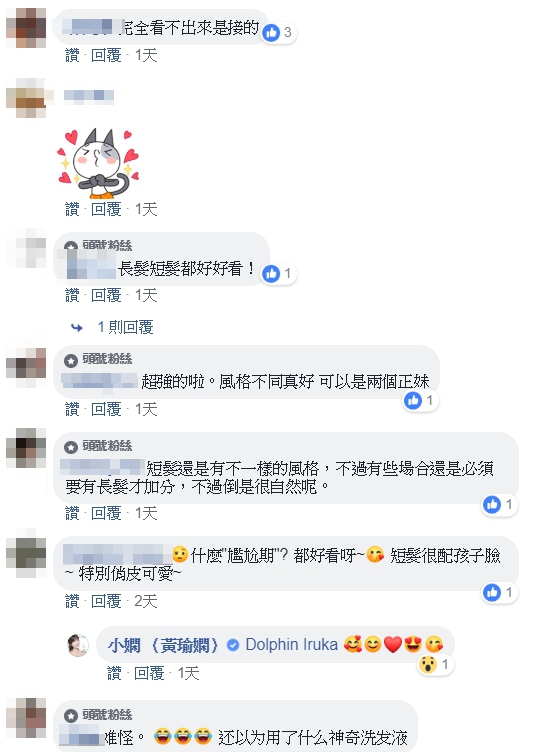540x752 pixels.
Task: Click top fan badge icon on 超強的啦 comment
Action: coord(71,361)
